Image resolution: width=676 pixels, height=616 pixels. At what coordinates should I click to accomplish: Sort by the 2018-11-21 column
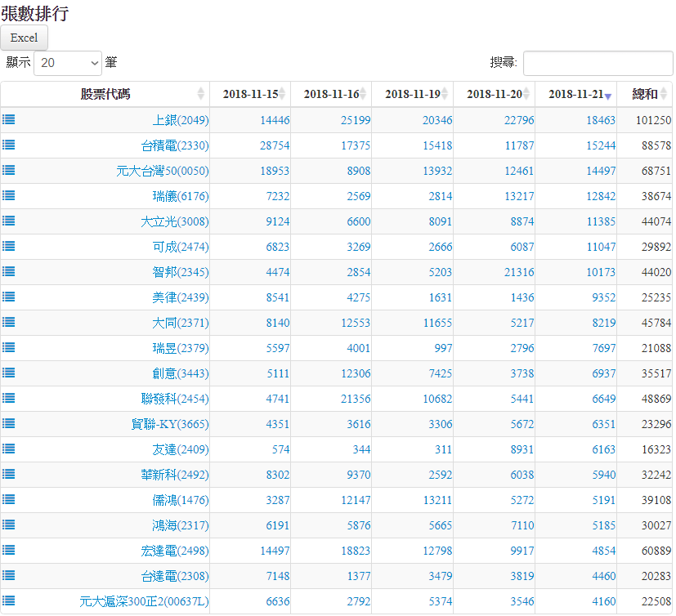(x=575, y=94)
